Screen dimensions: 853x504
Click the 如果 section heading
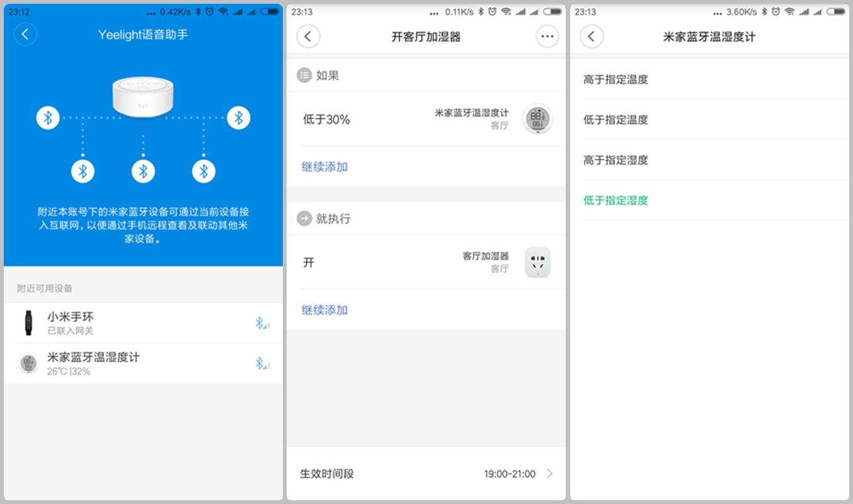pyautogui.click(x=328, y=76)
